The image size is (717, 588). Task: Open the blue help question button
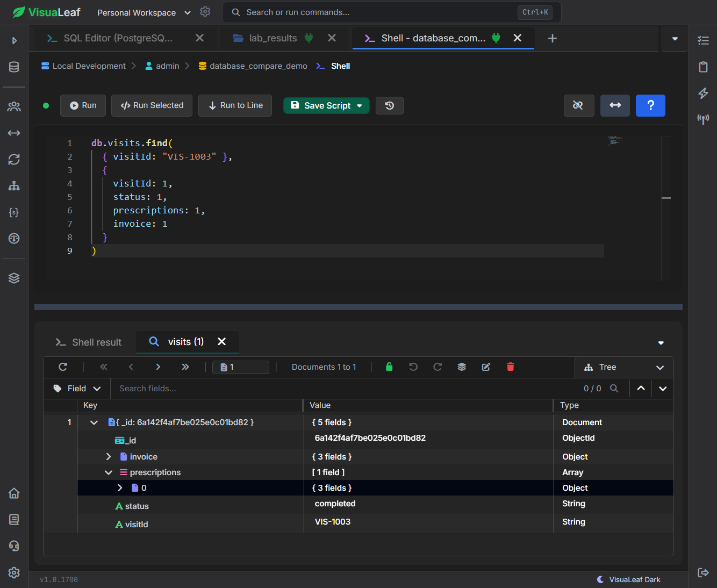650,105
